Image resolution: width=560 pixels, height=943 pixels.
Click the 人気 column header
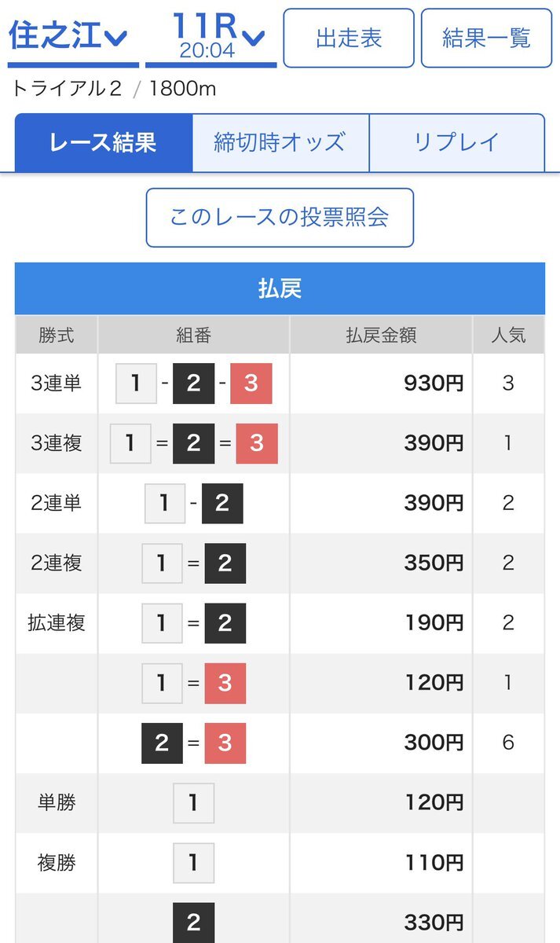click(x=507, y=336)
